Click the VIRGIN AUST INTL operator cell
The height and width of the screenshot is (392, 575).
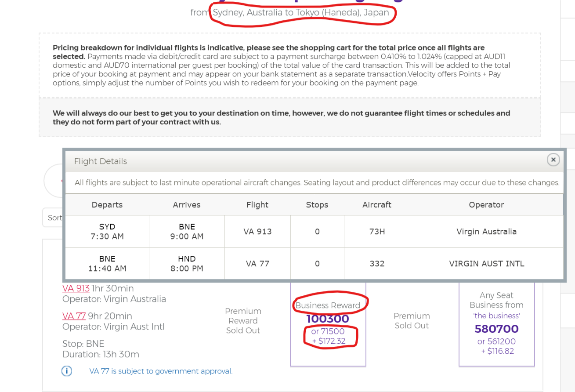(486, 264)
